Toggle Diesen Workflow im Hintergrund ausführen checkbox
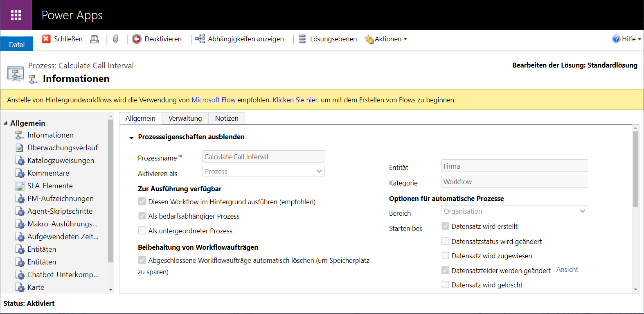The width and height of the screenshot is (644, 314). [x=142, y=201]
